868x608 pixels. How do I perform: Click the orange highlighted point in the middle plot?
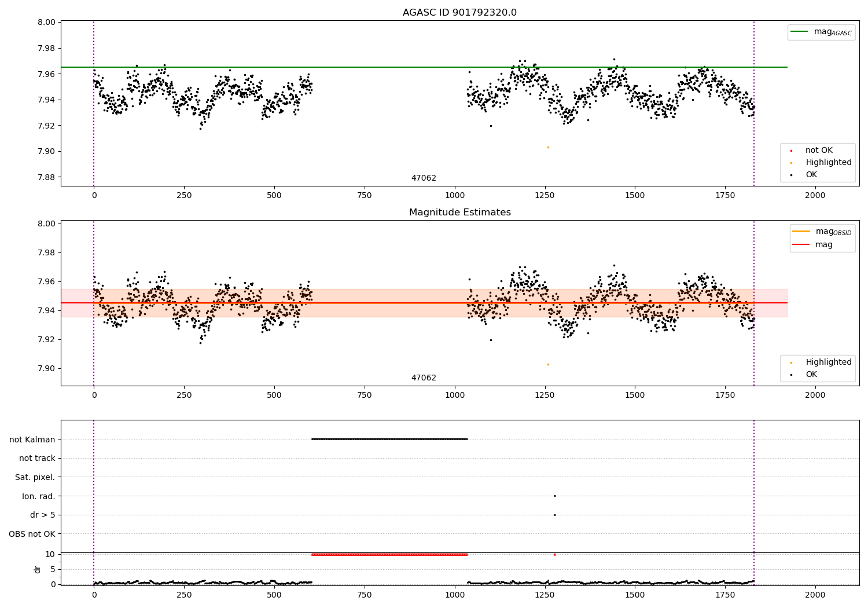[x=548, y=364]
